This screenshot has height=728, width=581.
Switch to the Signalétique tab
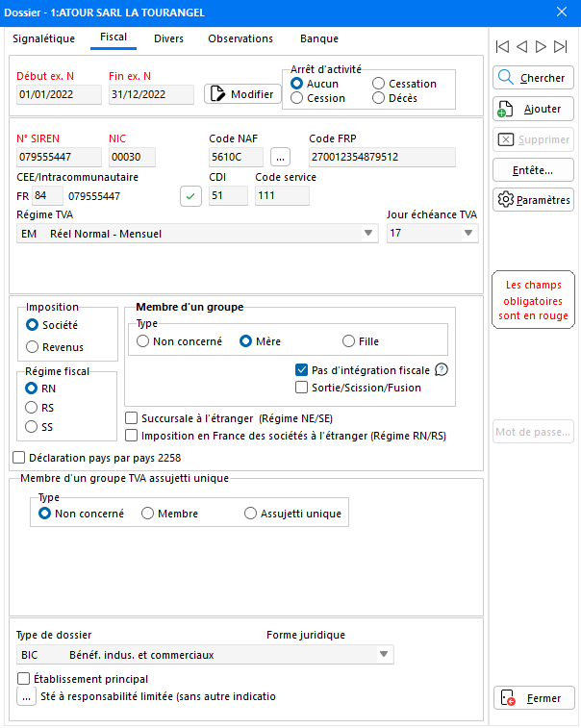point(43,38)
